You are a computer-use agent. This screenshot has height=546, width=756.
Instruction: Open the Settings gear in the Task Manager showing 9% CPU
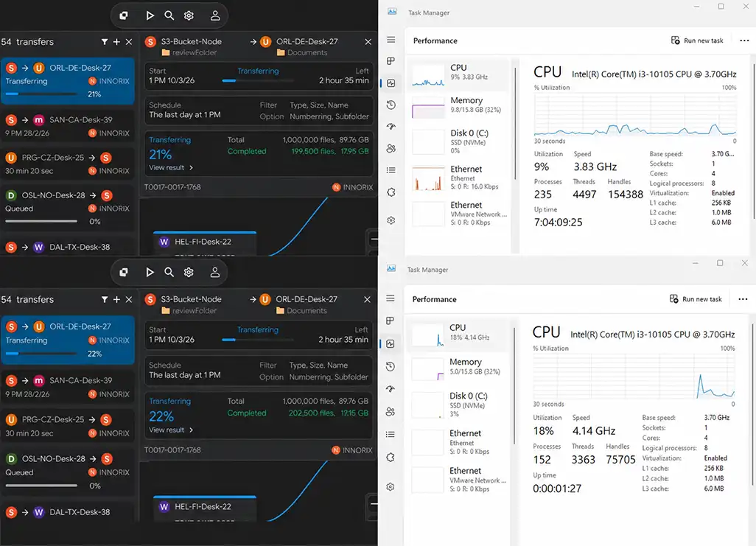(391, 220)
